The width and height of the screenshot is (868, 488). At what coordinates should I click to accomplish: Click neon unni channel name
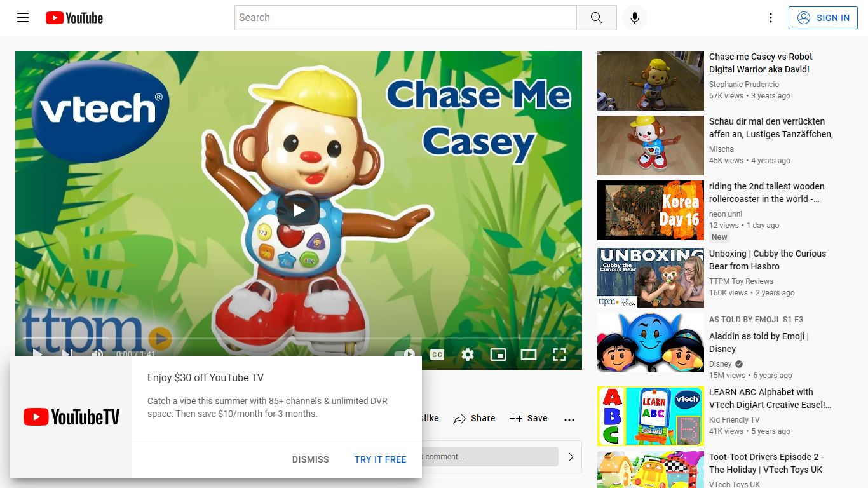[726, 213]
